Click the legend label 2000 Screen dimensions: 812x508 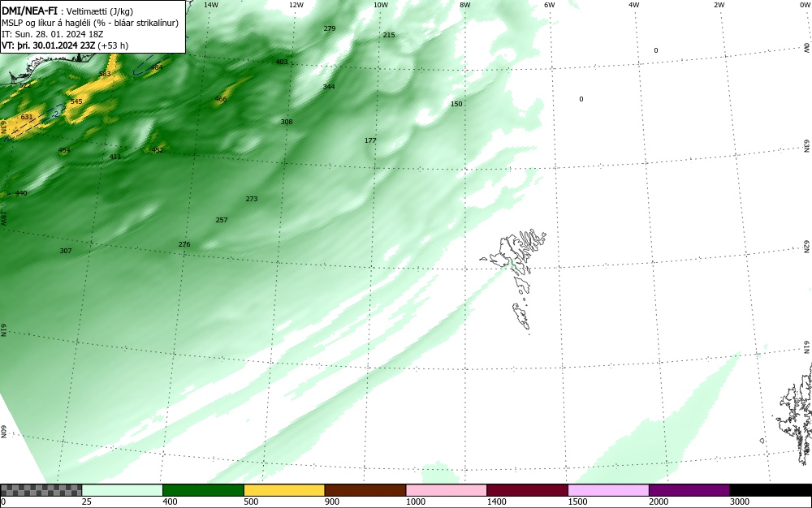[x=659, y=502]
